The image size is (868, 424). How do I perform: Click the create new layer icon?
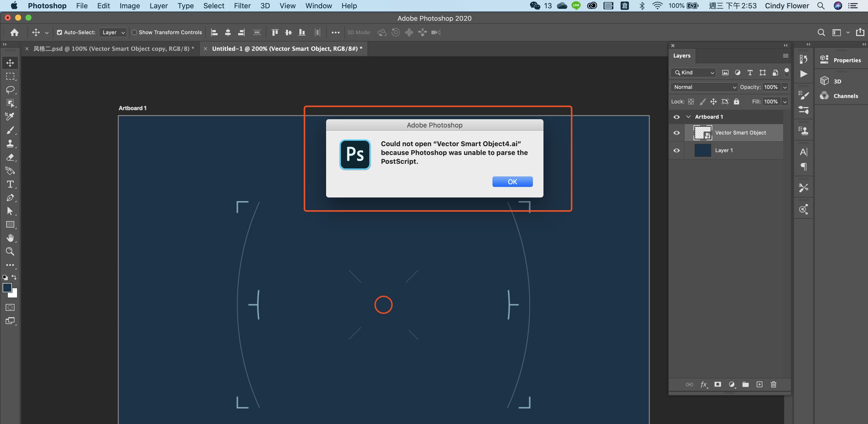pyautogui.click(x=759, y=384)
